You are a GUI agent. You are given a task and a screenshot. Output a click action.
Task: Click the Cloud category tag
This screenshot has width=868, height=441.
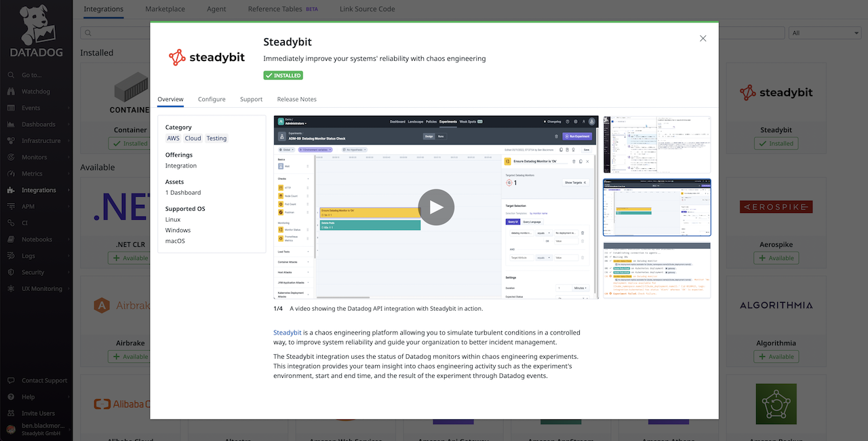(x=193, y=138)
